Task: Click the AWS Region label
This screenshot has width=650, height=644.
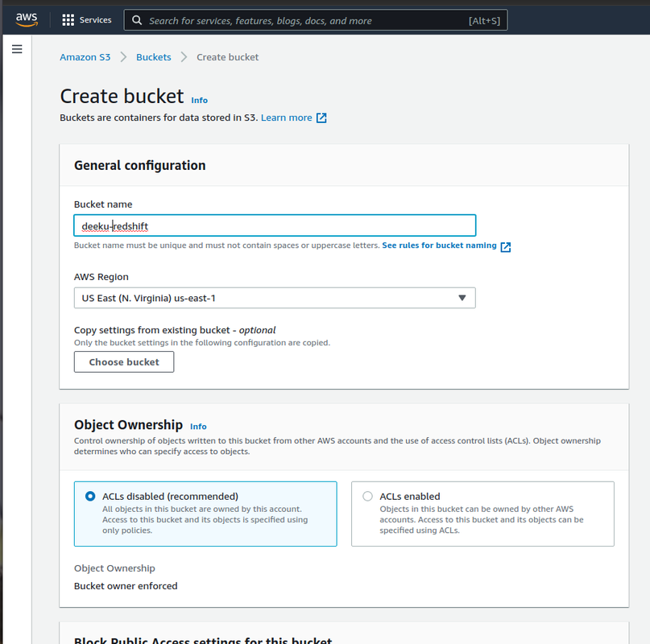Action: click(101, 277)
